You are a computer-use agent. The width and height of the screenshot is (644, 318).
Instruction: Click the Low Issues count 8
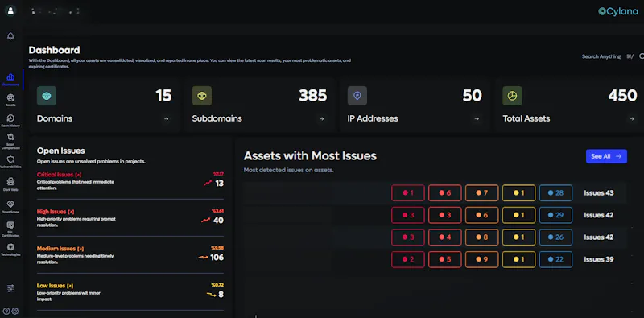click(221, 294)
